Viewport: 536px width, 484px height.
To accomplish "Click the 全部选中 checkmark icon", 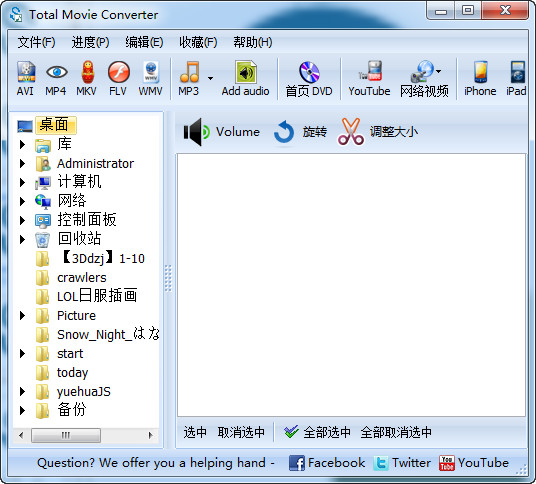I will pos(291,432).
